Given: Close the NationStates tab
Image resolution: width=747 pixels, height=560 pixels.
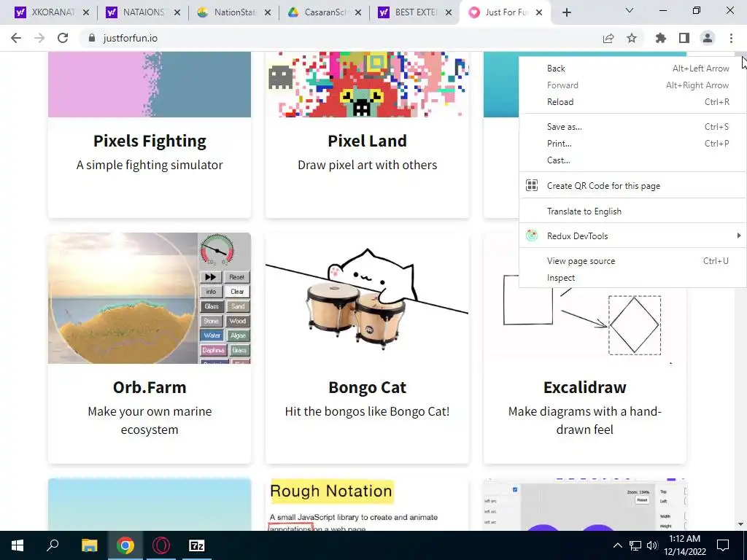Looking at the screenshot, I should (268, 12).
